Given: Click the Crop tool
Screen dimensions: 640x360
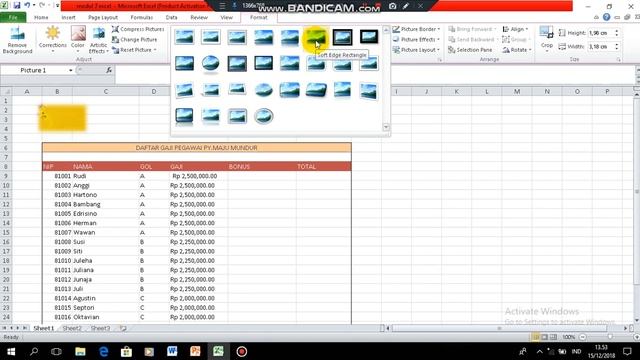Looking at the screenshot, I should [x=547, y=38].
